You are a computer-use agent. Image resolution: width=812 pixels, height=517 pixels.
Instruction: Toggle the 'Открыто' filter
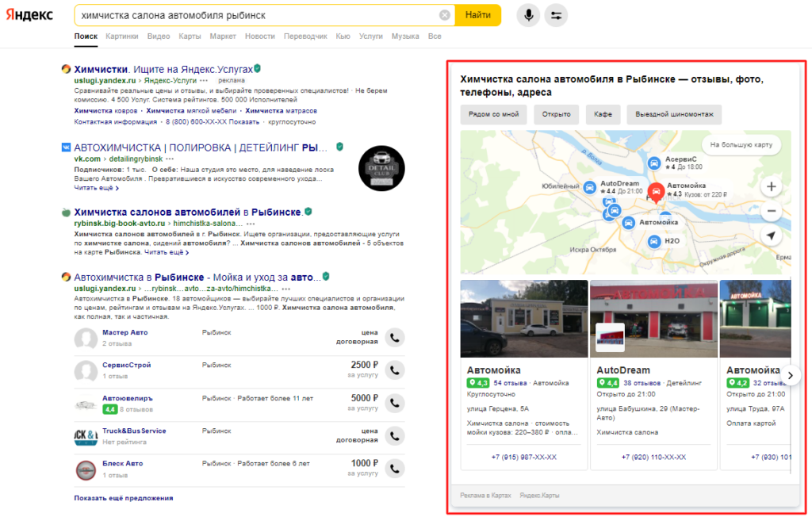click(557, 114)
